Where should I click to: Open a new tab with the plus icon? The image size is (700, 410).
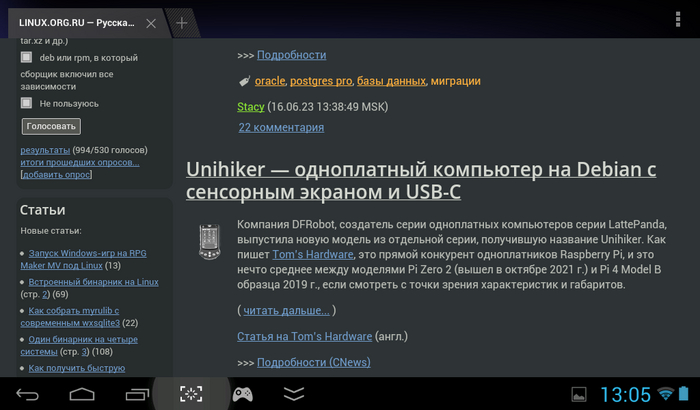pos(182,23)
